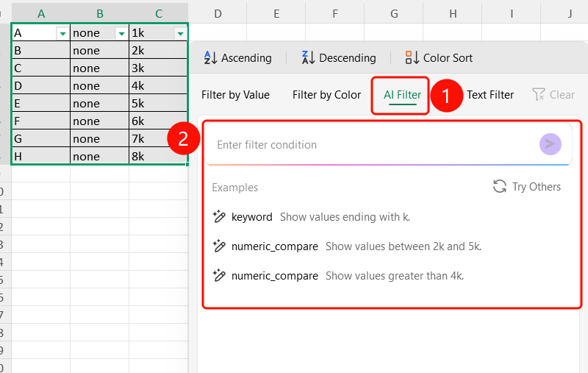Click cell containing '8k'
Viewport: 588px width, 373px height.
[158, 156]
